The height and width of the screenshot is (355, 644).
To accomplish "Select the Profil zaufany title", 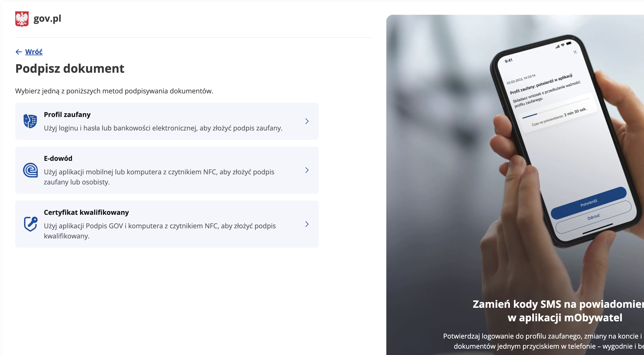I will click(67, 114).
